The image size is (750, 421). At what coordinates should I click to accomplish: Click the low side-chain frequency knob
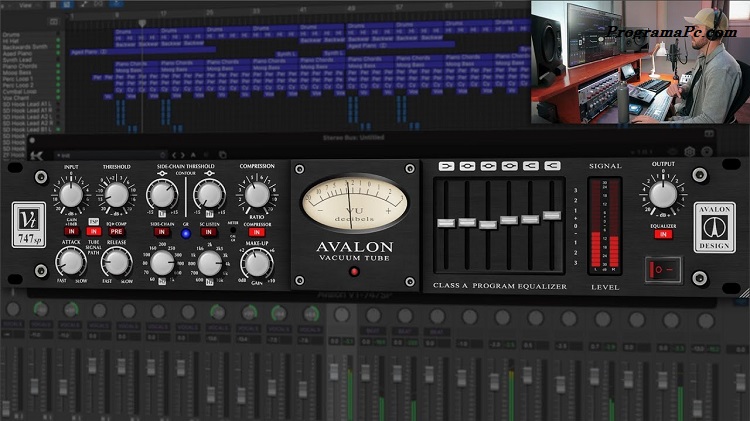[162, 264]
